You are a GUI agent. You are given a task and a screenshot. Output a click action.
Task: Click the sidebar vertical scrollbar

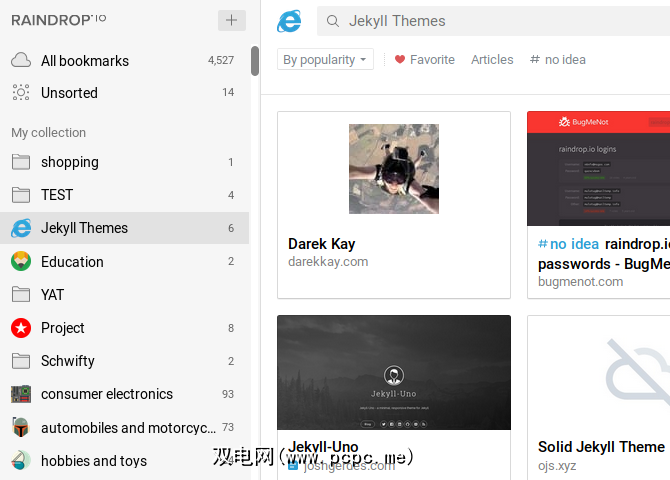point(255,61)
